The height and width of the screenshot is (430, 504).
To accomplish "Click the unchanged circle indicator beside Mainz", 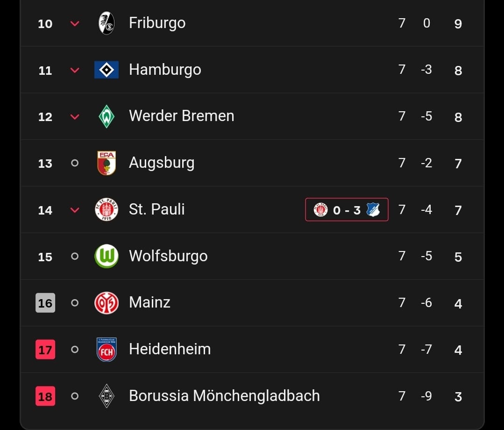I will click(x=75, y=303).
